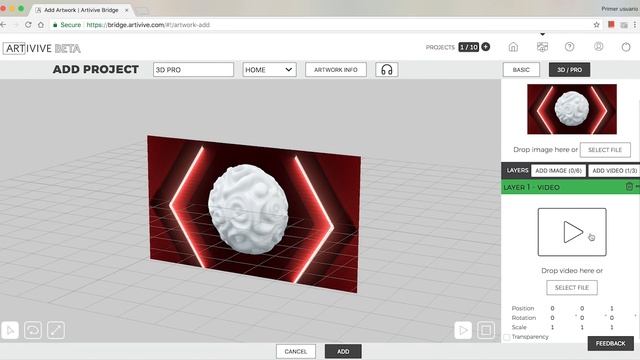This screenshot has height=360, width=640.
Task: Open the artworks gallery icon
Action: [542, 47]
